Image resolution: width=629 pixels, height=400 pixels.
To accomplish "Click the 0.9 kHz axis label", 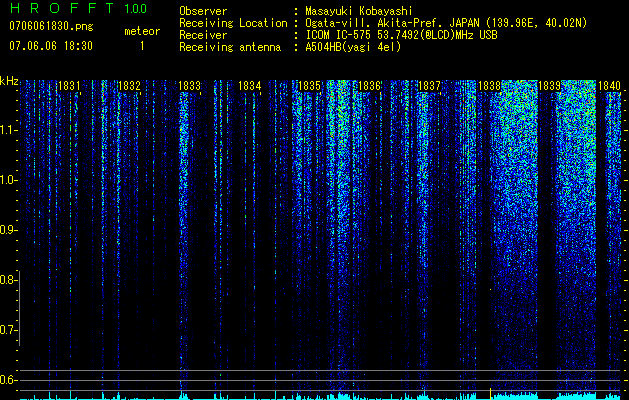I will [8, 230].
